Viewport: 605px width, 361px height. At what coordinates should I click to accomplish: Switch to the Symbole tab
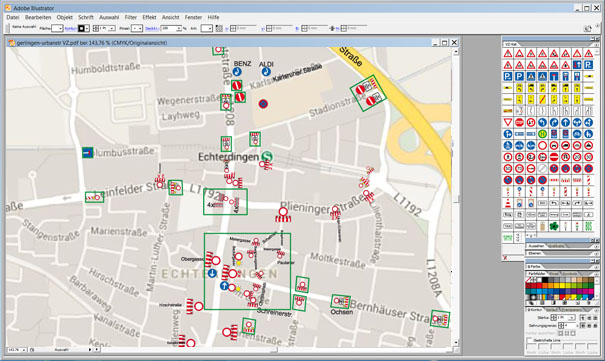pyautogui.click(x=570, y=273)
